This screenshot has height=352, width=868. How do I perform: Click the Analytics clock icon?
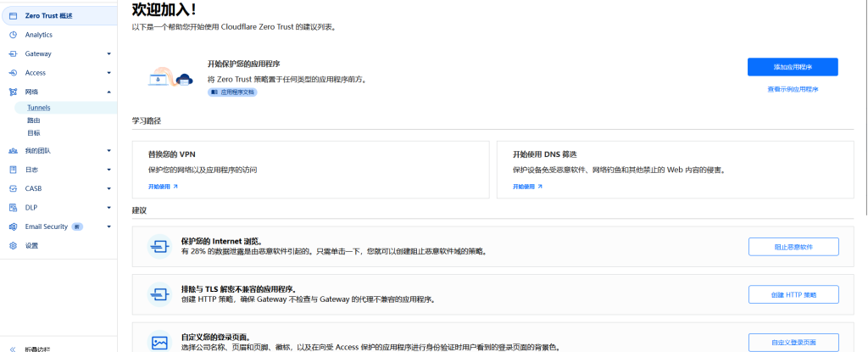tap(14, 35)
